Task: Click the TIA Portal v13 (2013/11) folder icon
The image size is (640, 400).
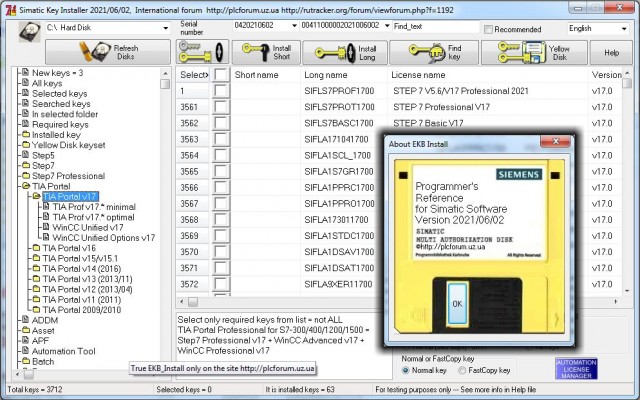Action: pyautogui.click(x=36, y=279)
